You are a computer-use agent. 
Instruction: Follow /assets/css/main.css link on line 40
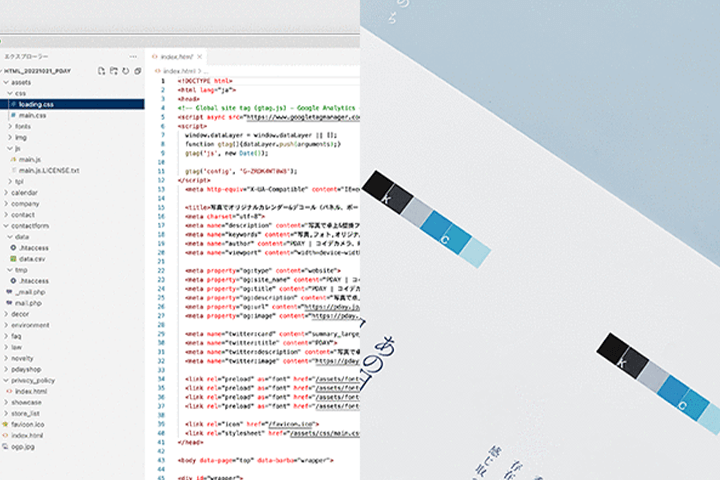tap(325, 433)
